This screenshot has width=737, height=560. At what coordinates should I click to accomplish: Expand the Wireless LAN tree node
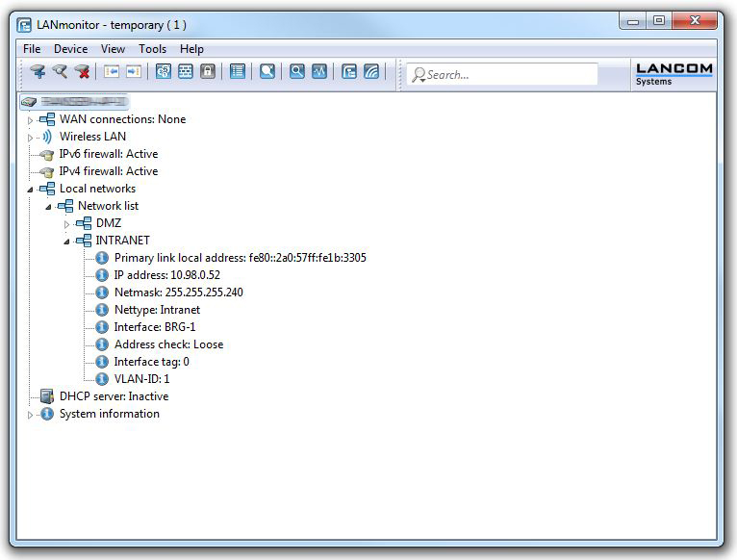pos(30,138)
